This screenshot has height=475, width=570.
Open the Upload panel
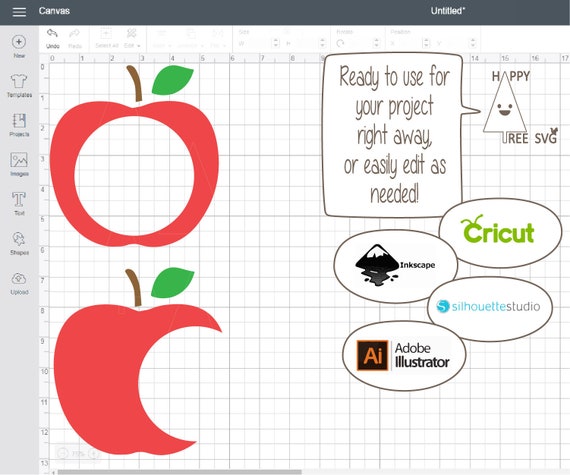coord(19,283)
